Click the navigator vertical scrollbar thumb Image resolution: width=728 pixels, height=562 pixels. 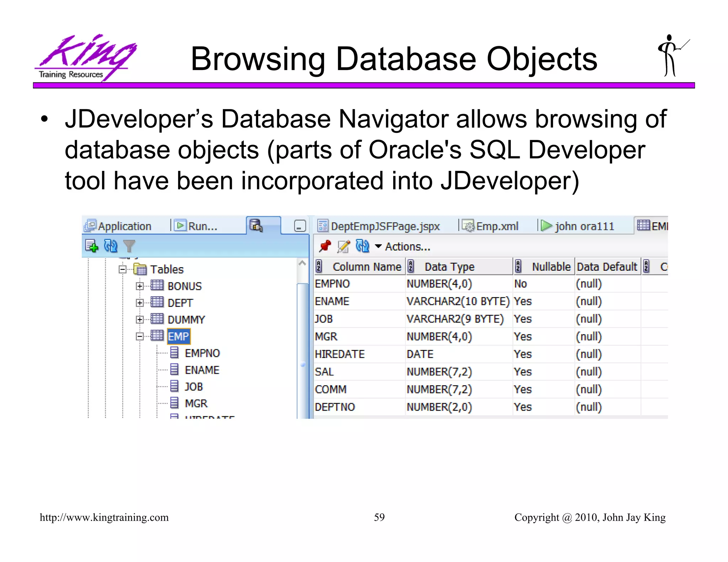pyautogui.click(x=303, y=351)
